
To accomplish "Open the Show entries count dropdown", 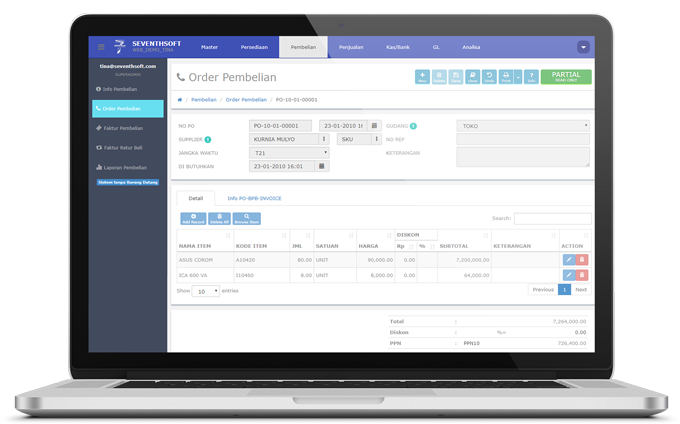I will (x=207, y=291).
